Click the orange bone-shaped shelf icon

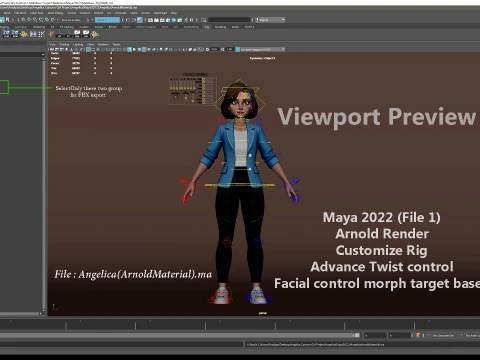point(51,34)
